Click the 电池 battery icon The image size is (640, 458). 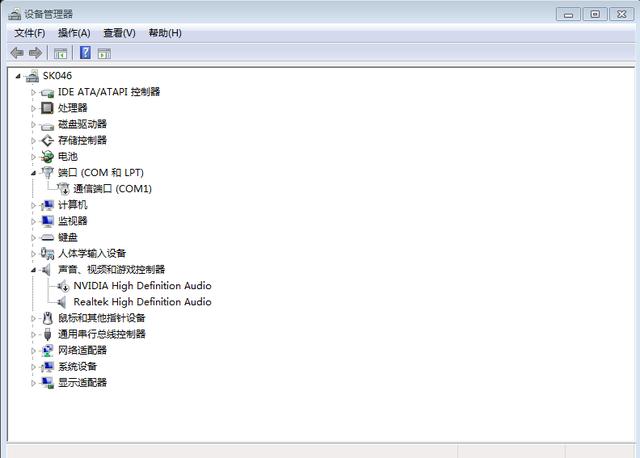tap(47, 156)
